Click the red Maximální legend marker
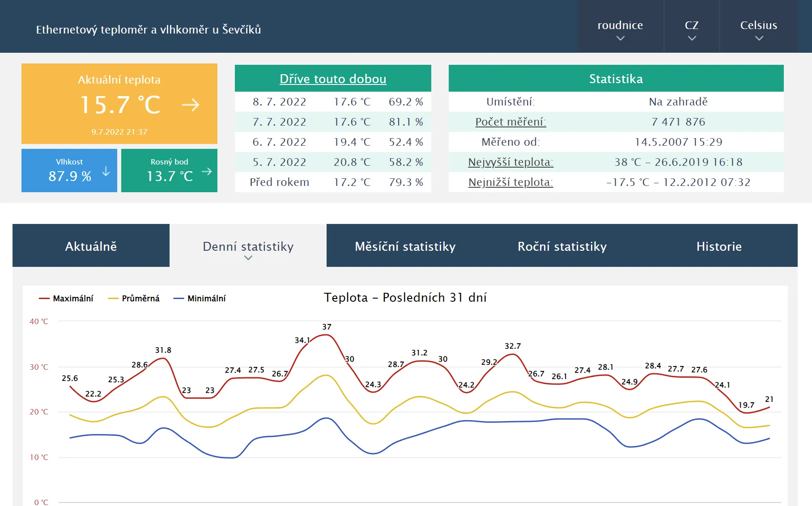 click(x=44, y=298)
